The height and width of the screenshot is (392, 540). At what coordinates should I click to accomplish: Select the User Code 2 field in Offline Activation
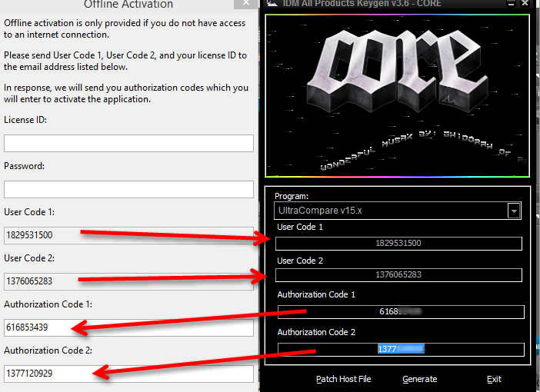coord(128,281)
